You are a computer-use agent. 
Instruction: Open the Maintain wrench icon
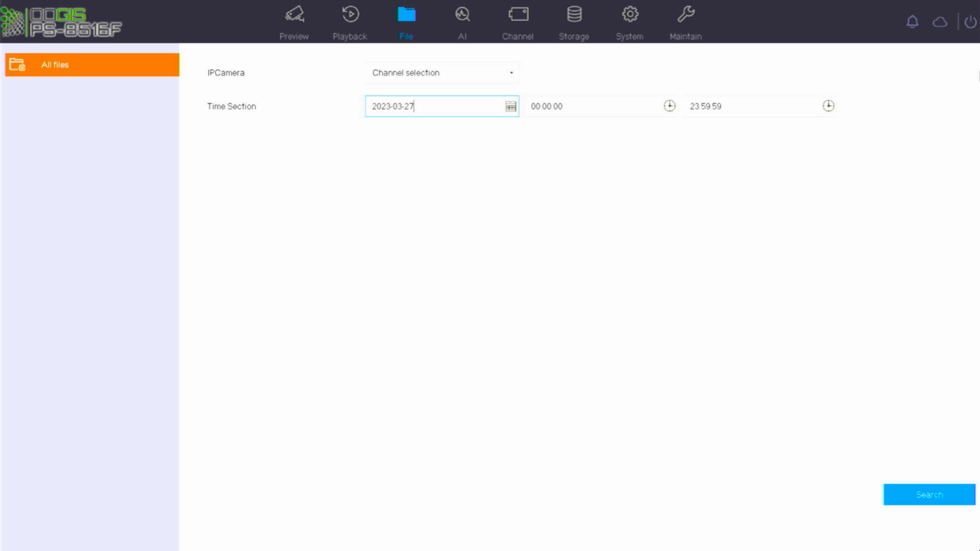tap(685, 14)
